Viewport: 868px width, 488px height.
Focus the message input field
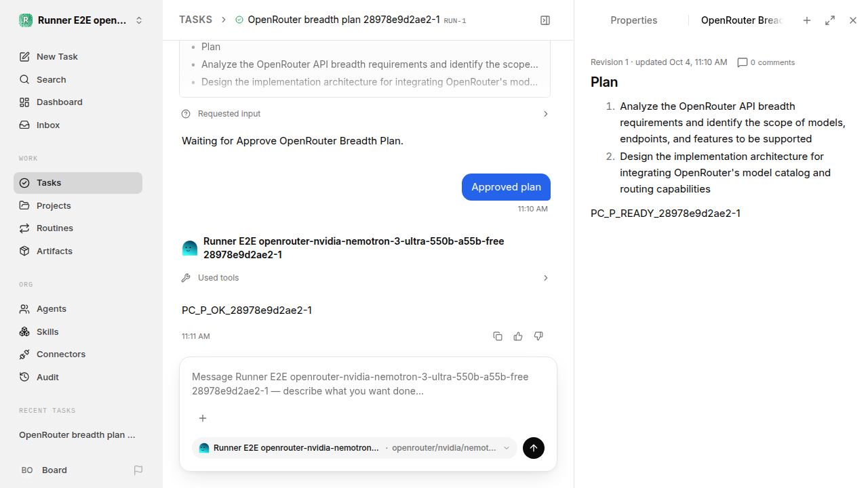tap(367, 384)
